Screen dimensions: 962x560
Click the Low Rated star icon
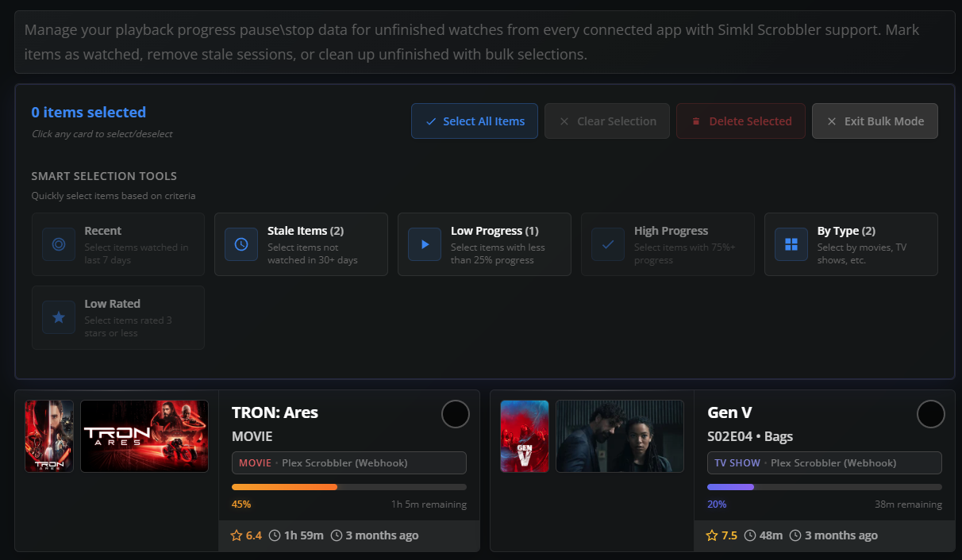[x=59, y=317]
